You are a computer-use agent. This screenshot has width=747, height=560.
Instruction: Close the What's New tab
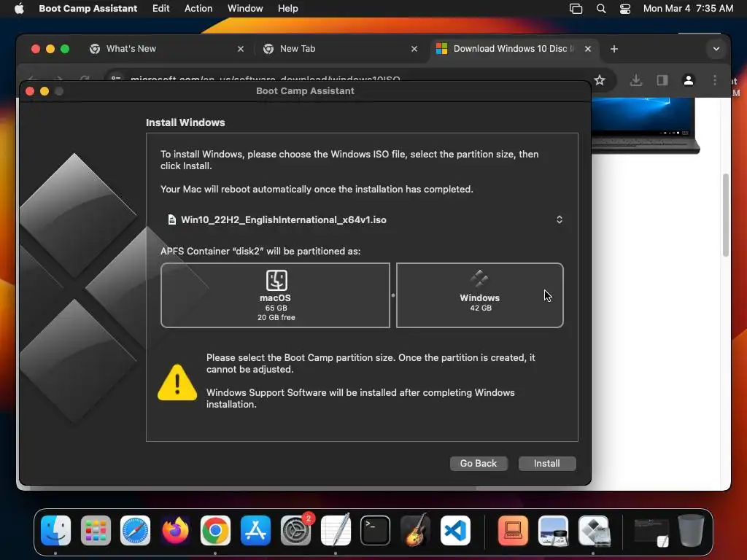(x=241, y=49)
